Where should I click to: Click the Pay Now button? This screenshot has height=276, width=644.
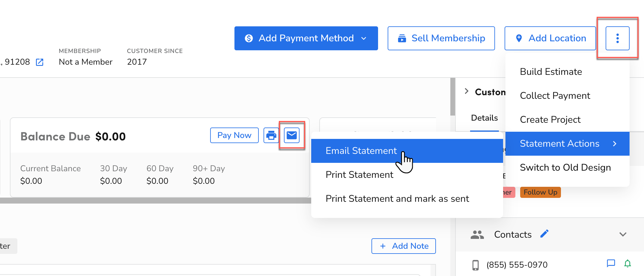(x=234, y=135)
